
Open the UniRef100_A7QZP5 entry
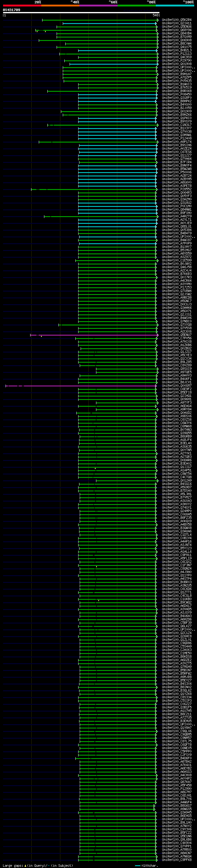pyautogui.click(x=176, y=78)
